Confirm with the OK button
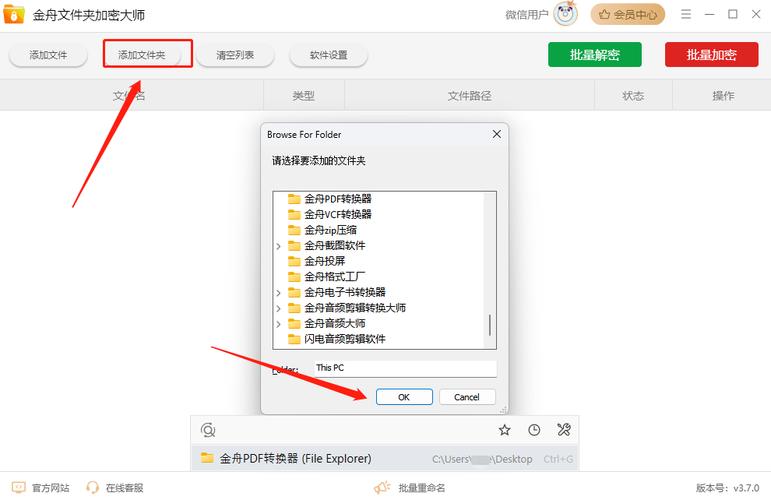The height and width of the screenshot is (500, 771). click(404, 397)
